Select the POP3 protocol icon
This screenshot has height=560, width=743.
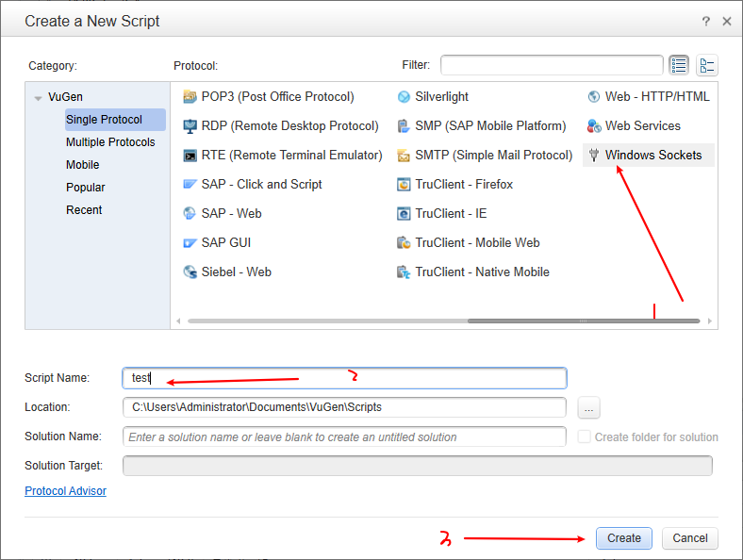190,97
